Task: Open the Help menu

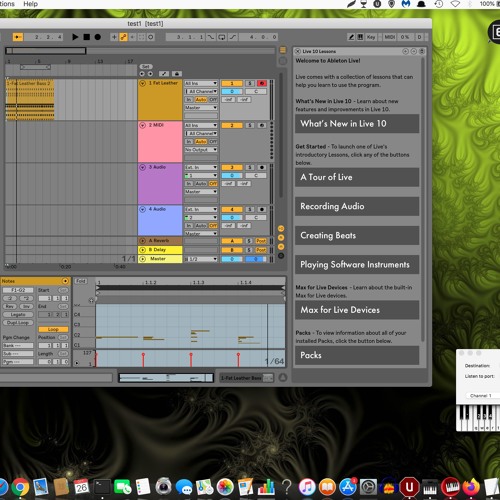Action: point(30,4)
